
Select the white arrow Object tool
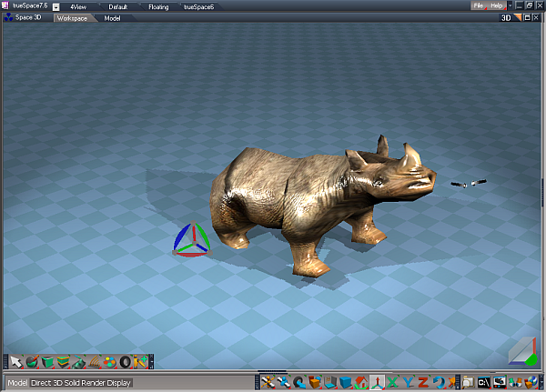(16, 362)
